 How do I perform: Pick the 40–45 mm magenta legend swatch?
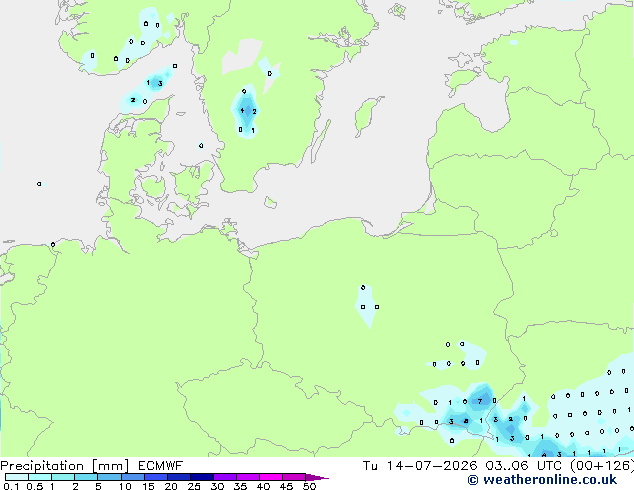(271, 477)
